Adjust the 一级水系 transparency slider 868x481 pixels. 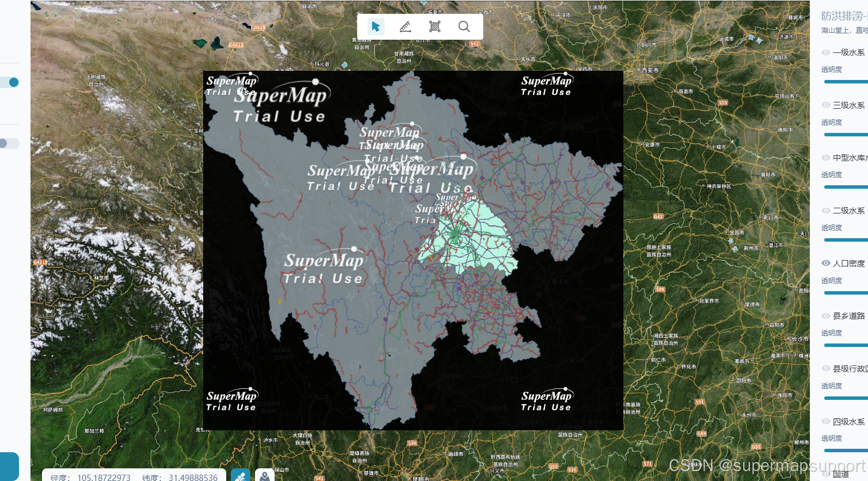tap(846, 82)
